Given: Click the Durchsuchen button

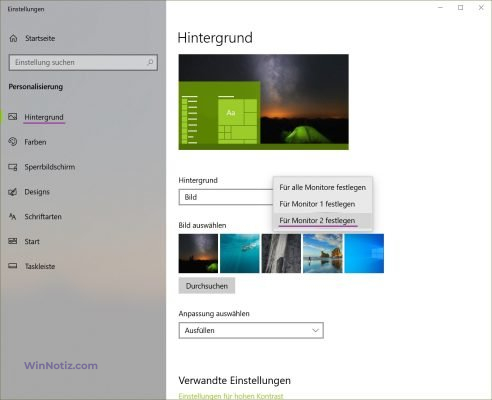Looking at the screenshot, I should pyautogui.click(x=207, y=286).
